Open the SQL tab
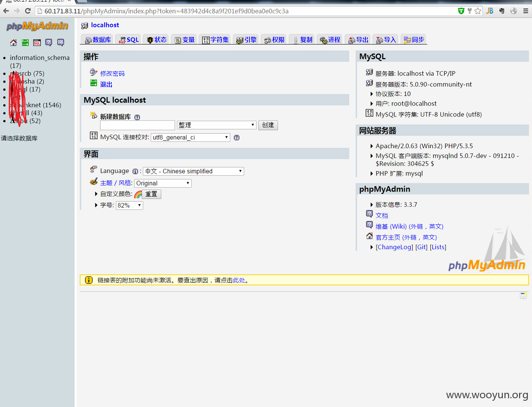 coord(128,40)
